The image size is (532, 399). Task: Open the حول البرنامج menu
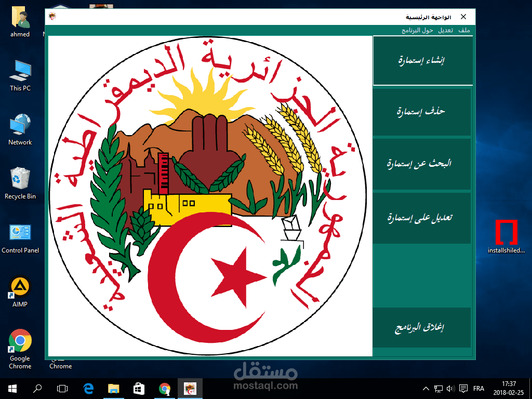tap(417, 30)
